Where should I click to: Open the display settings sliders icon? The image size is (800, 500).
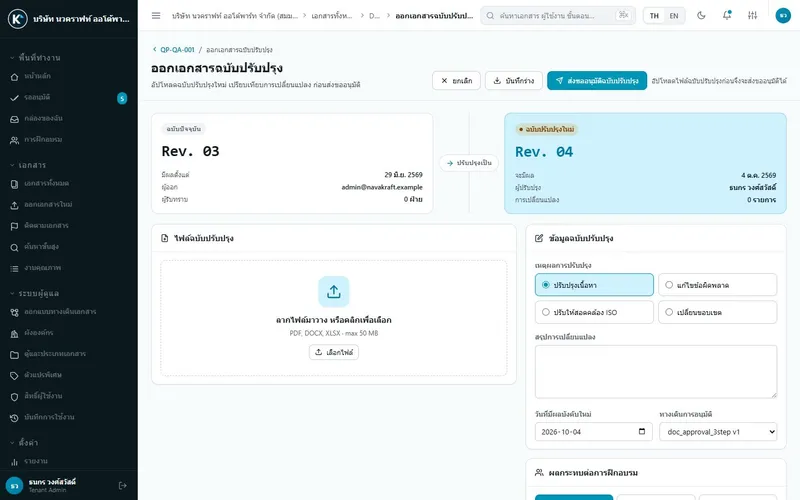point(752,16)
